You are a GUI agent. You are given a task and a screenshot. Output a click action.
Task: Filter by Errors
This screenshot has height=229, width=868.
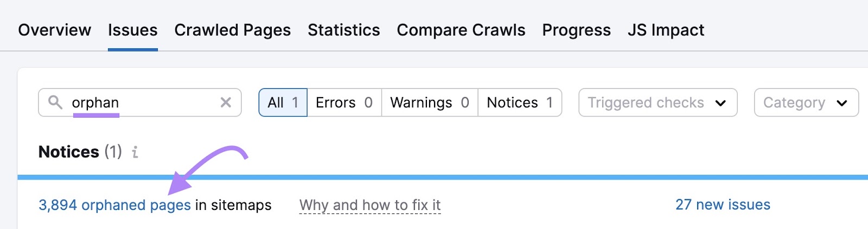point(344,103)
